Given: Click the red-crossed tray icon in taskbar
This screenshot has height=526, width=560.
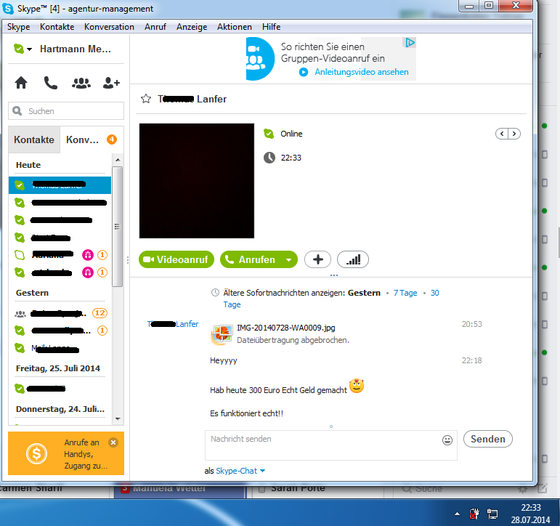Looking at the screenshot, I should [474, 514].
